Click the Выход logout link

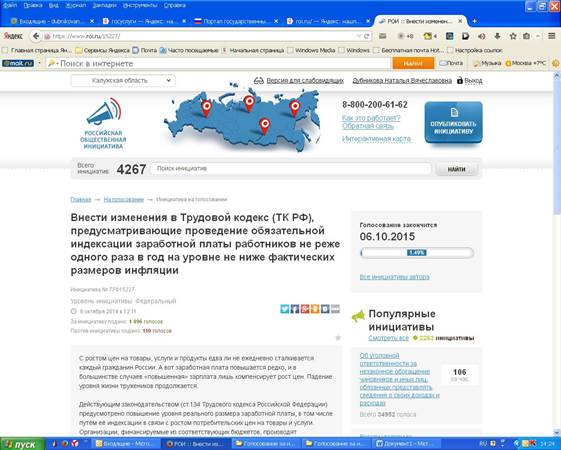pyautogui.click(x=473, y=81)
